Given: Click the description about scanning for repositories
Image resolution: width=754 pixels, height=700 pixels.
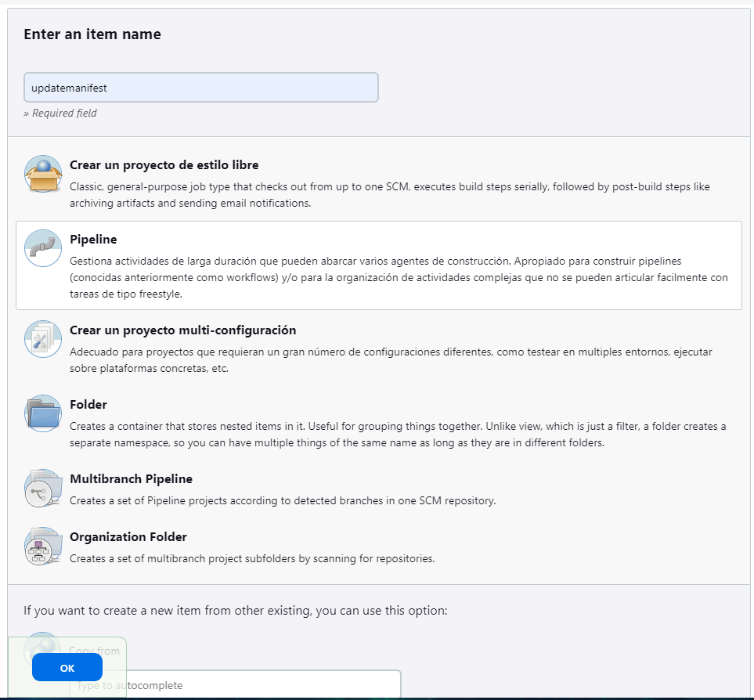Looking at the screenshot, I should point(252,558).
